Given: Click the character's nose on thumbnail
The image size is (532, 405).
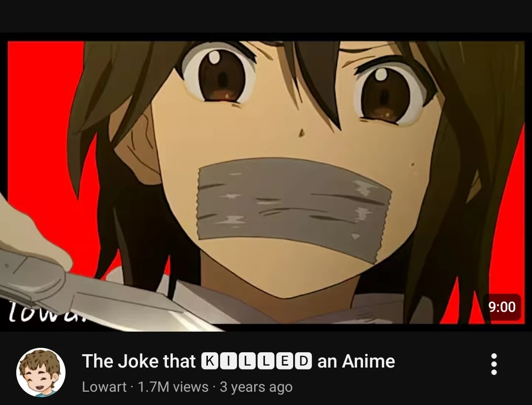Looking at the screenshot, I should tap(301, 133).
